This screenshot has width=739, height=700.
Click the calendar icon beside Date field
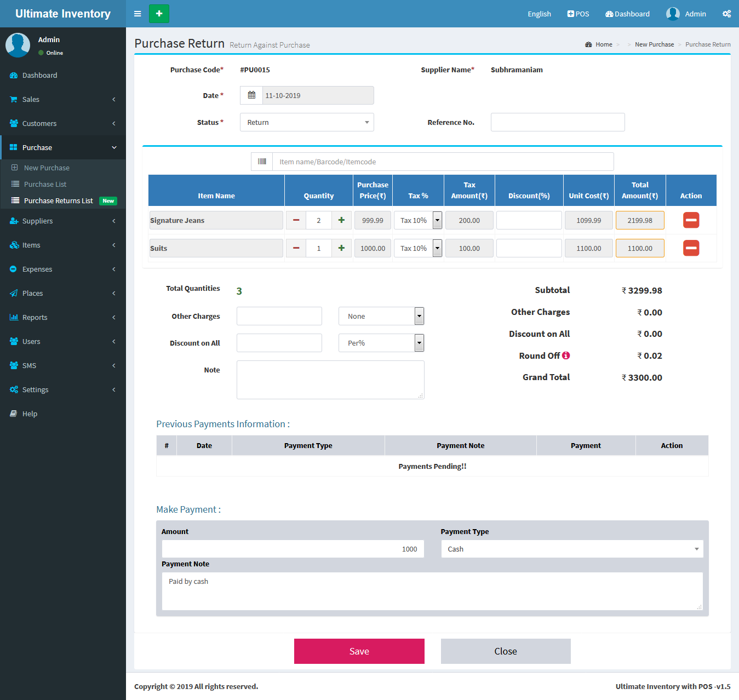[251, 95]
